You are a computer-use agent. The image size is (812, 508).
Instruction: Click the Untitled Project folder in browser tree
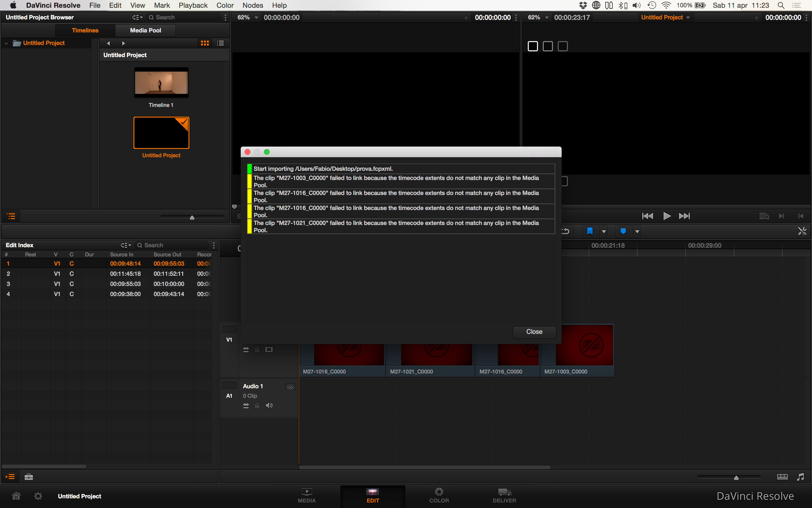pyautogui.click(x=43, y=43)
